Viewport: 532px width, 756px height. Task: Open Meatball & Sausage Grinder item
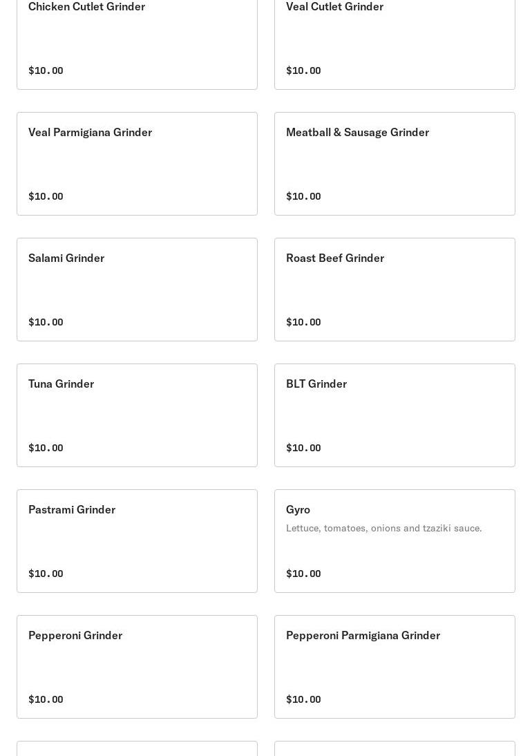(395, 163)
